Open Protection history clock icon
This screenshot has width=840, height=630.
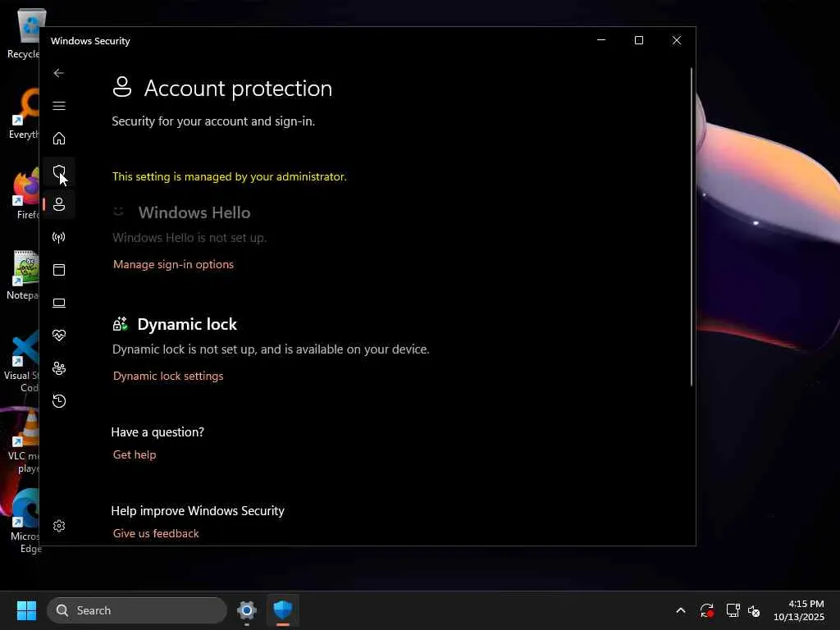pyautogui.click(x=59, y=400)
